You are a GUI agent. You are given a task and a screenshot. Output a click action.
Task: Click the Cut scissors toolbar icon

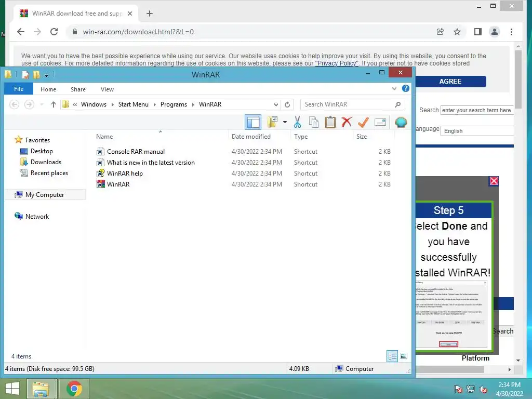pyautogui.click(x=297, y=122)
